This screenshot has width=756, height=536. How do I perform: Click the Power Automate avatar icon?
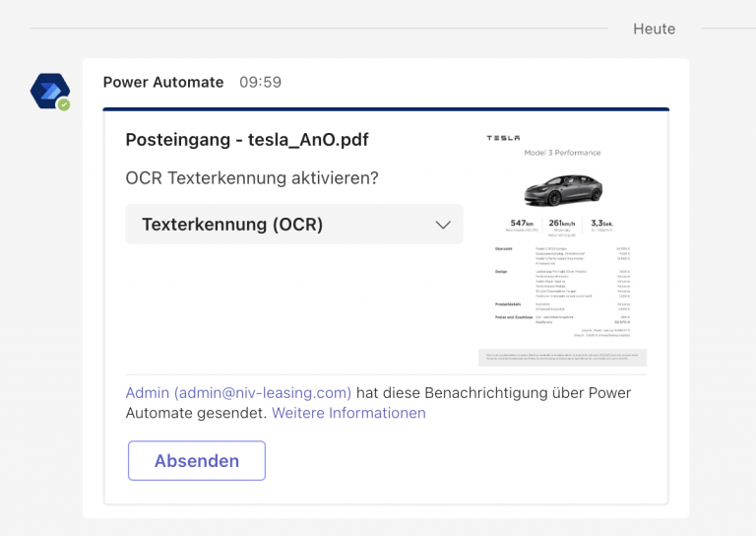click(x=50, y=92)
